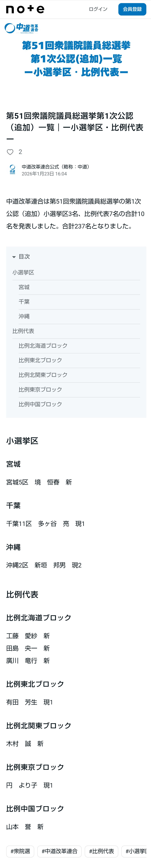151x868 pixels.
Task: Open 比例北海道ブロック in contents
Action: 43,345
